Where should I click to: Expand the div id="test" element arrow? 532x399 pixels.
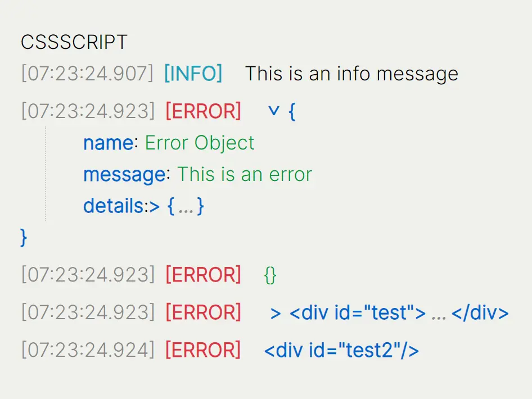(x=276, y=313)
